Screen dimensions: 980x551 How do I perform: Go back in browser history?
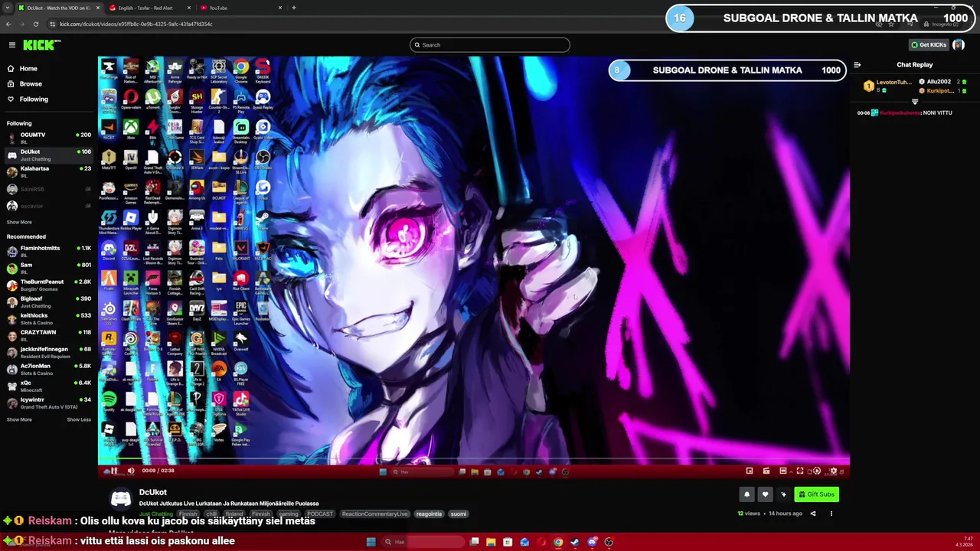tap(8, 24)
